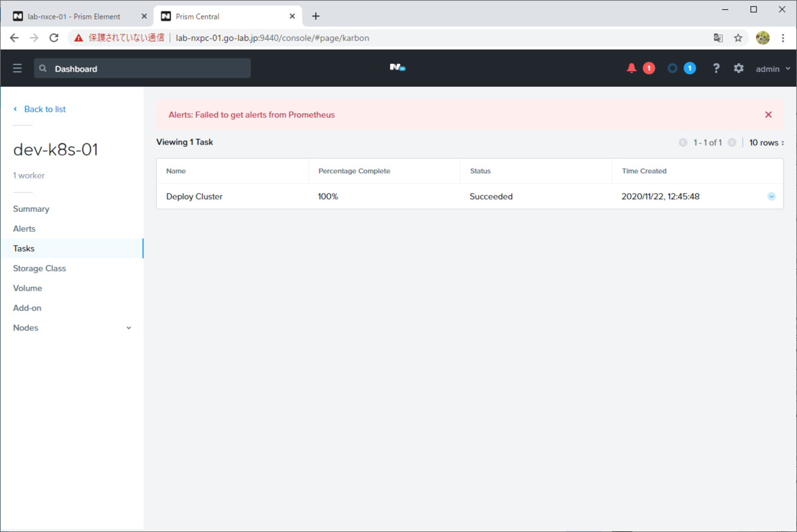The width and height of the screenshot is (797, 532).
Task: Open a new browser tab
Action: pyautogui.click(x=315, y=16)
